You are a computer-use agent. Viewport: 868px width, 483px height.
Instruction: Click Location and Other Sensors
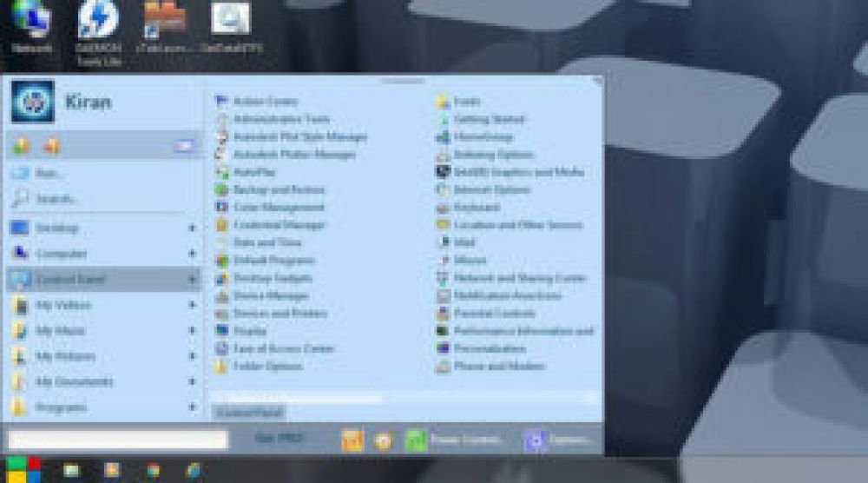510,225
